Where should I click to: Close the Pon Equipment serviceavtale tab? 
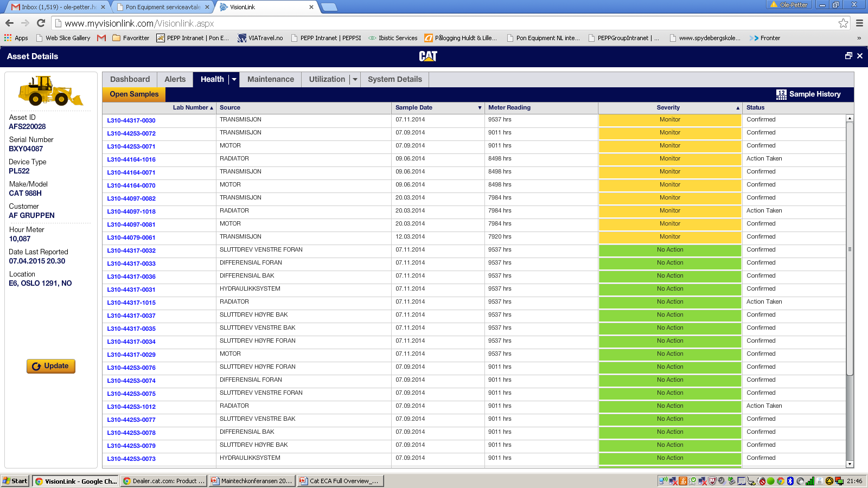click(207, 7)
